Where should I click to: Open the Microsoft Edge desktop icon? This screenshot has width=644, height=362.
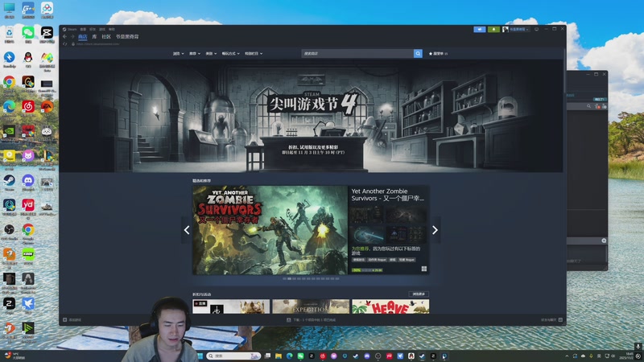point(9,109)
